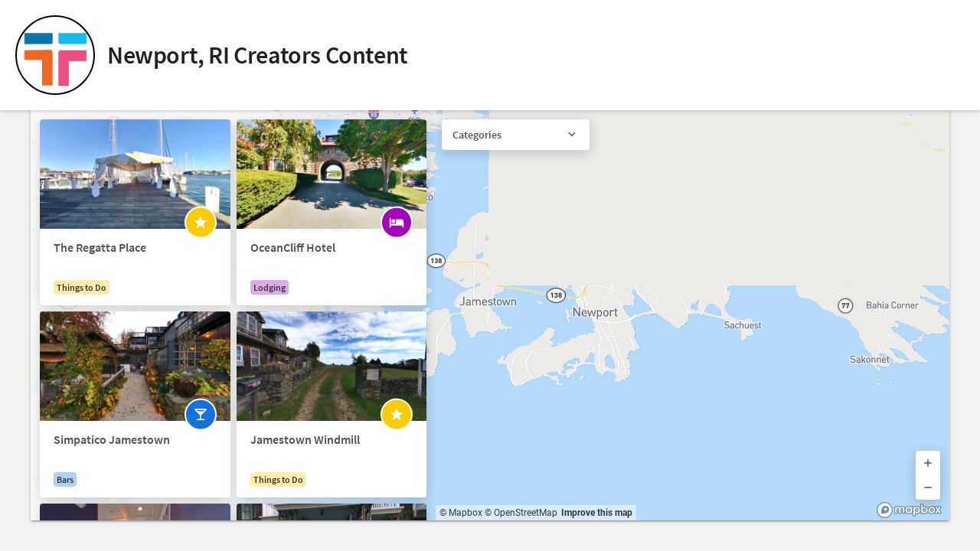Zoom in using the plus button

tap(928, 463)
